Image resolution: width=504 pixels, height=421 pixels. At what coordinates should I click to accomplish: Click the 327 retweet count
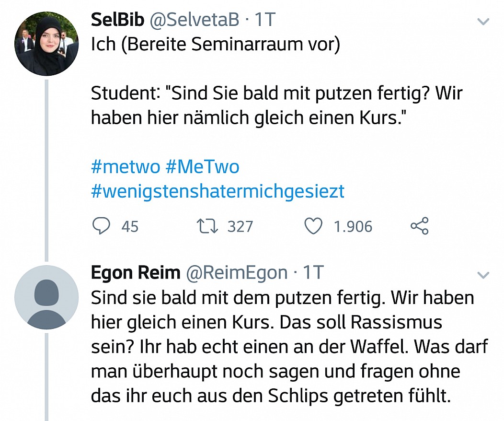pos(241,226)
